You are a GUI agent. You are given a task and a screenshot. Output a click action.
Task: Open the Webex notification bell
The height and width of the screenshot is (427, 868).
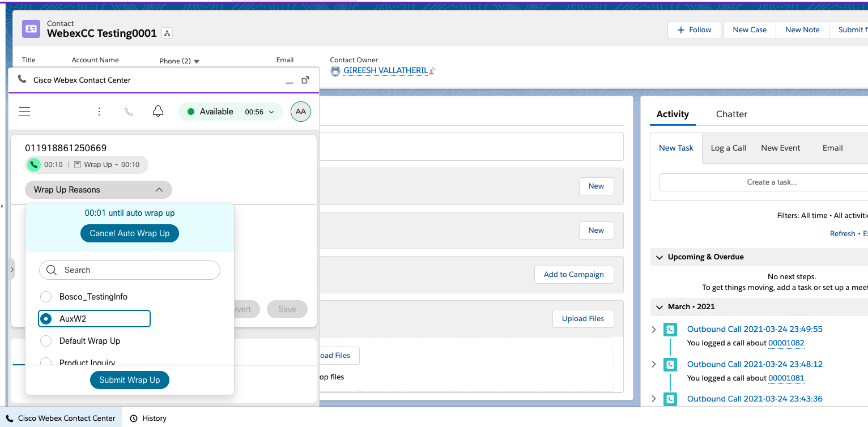(x=158, y=111)
